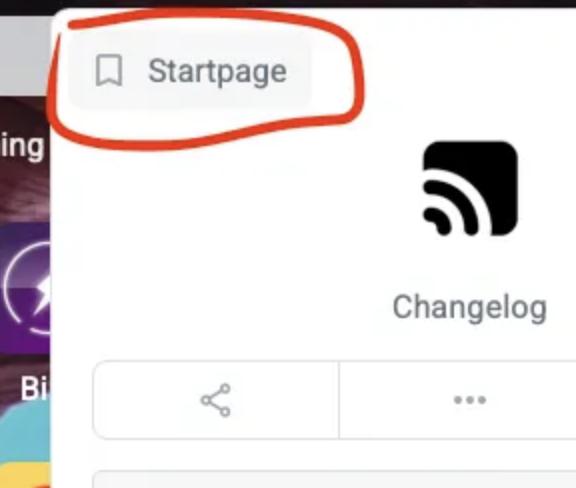The height and width of the screenshot is (488, 576).
Task: Click the share button cell
Action: 216,400
